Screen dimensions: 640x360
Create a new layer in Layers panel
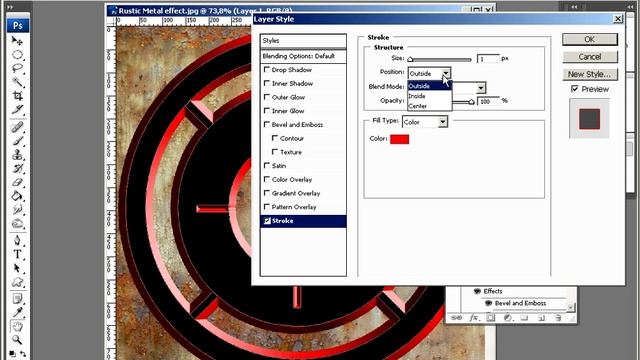pos(541,318)
